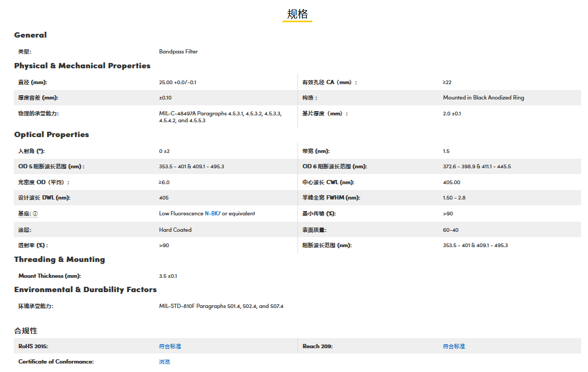The height and width of the screenshot is (372, 588).
Task: Open the RoHS 2015 符合标准 link
Action: [170, 346]
